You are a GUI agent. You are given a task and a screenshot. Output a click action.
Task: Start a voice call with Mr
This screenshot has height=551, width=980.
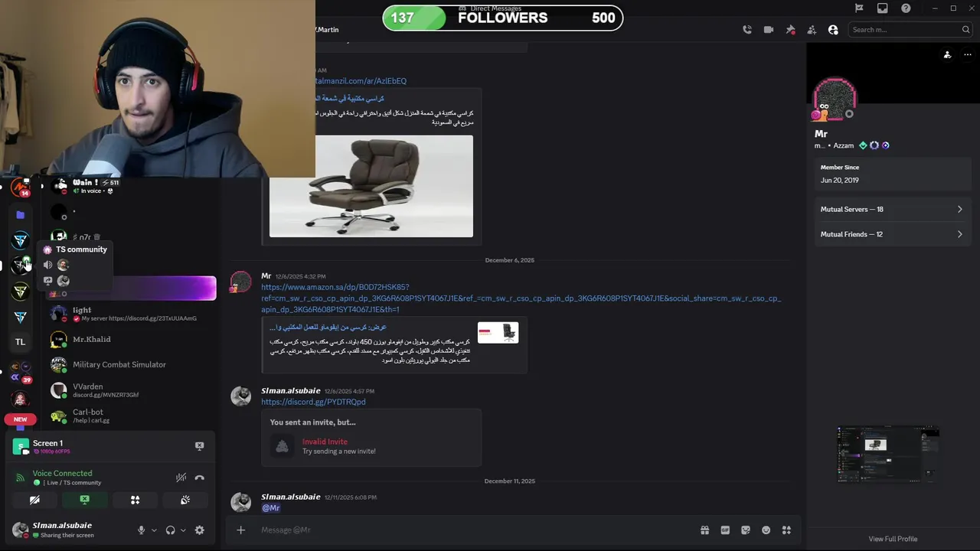tap(747, 30)
